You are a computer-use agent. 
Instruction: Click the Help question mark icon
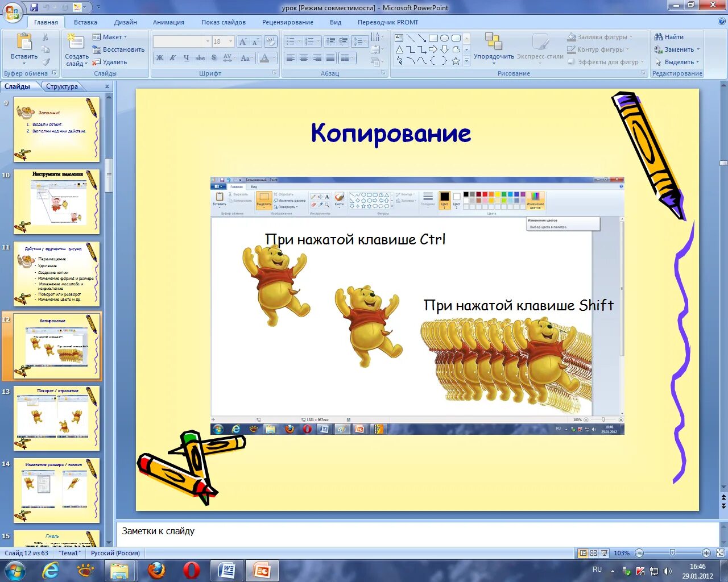[721, 22]
